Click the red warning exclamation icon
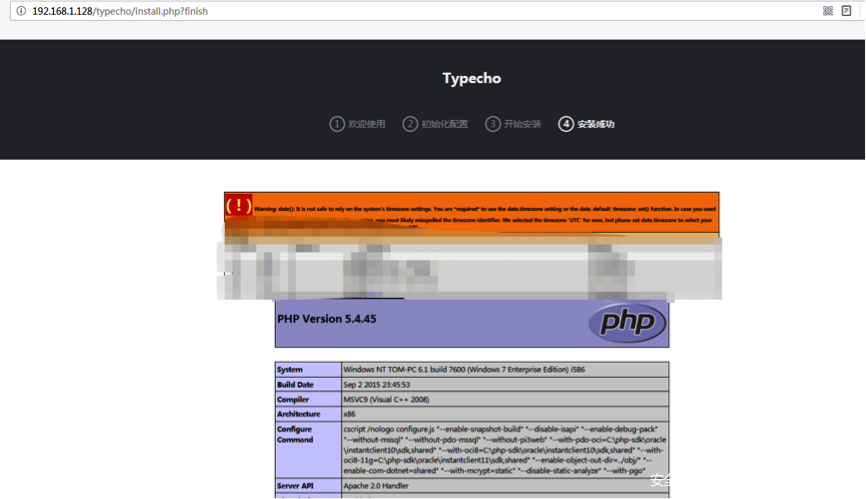 239,205
